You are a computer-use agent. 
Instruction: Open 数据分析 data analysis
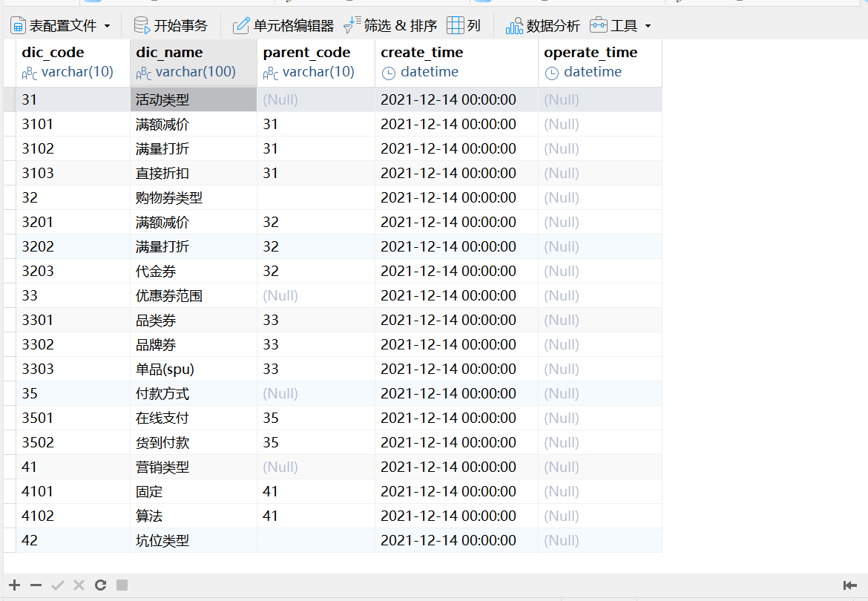[543, 26]
